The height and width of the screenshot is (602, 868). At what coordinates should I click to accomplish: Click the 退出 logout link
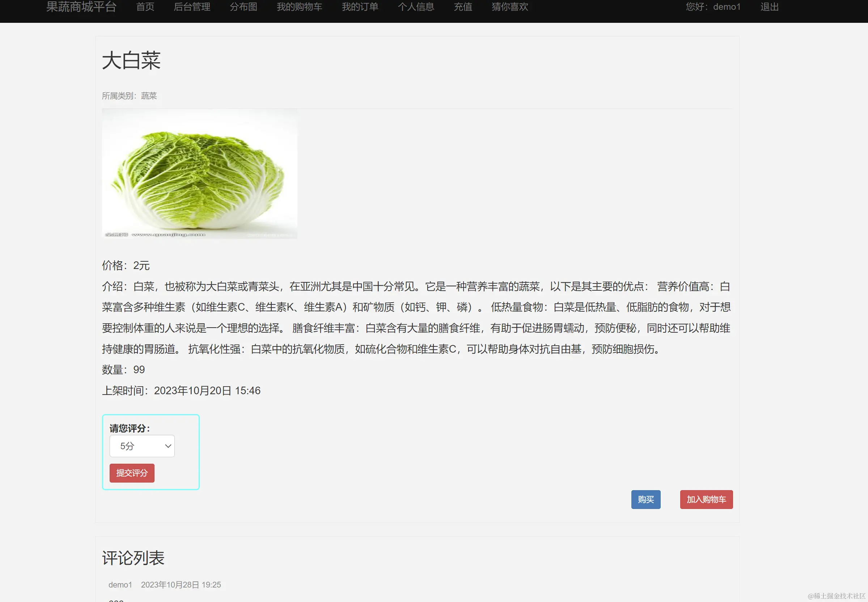pyautogui.click(x=769, y=7)
